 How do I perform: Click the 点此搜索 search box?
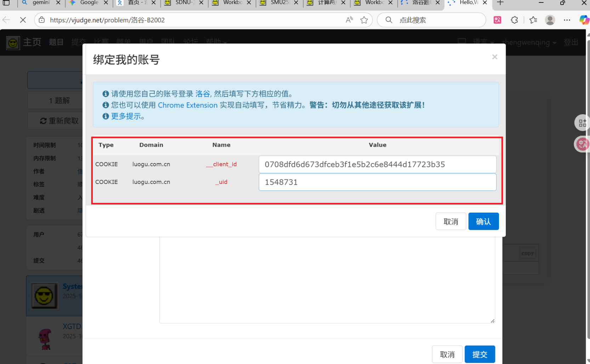pos(436,20)
